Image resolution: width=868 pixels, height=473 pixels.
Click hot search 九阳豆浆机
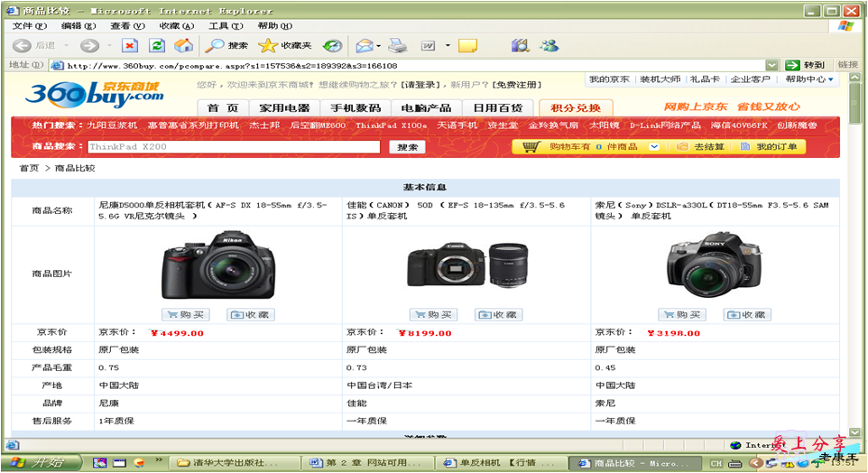click(x=112, y=125)
